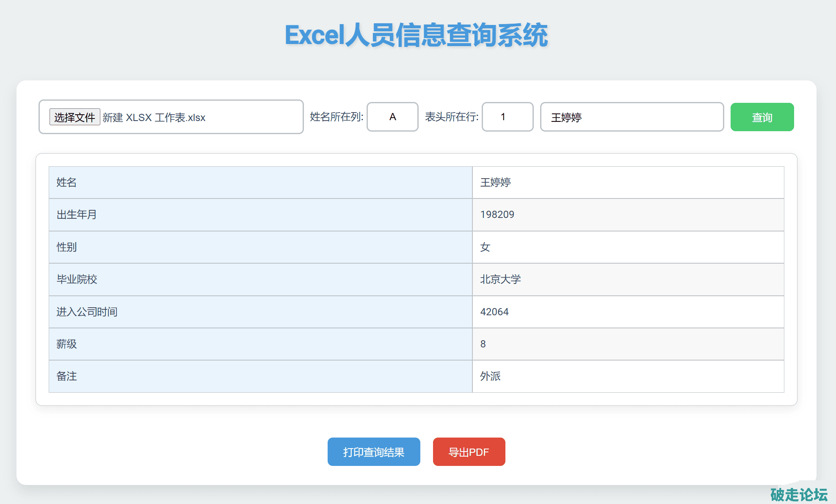Screen dimensions: 836x504
Task: Click the name search box containing 王婷婷
Action: tap(632, 117)
